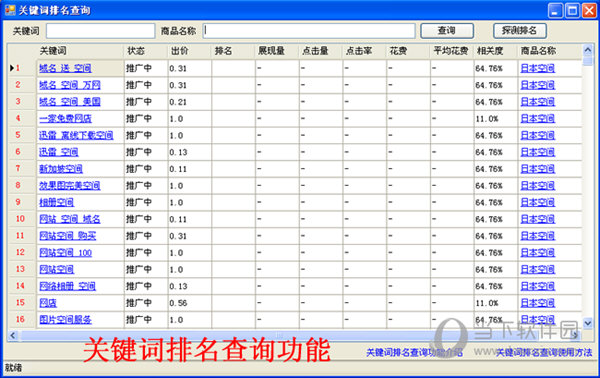Image resolution: width=600 pixels, height=378 pixels.
Task: Open the keyword link 图片空间服务
Action: tap(65, 320)
